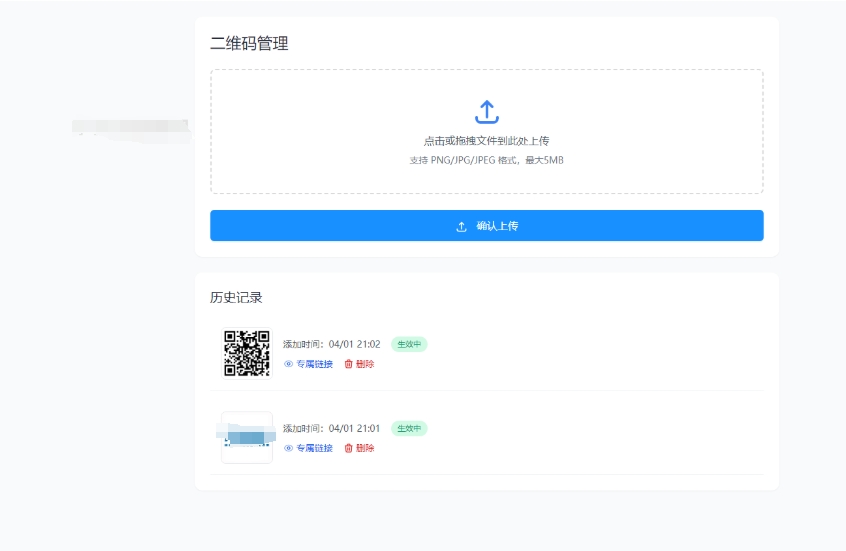Click the 添加时间: 04/01 21:01 text
Image resolution: width=846 pixels, height=551 pixels.
[332, 428]
